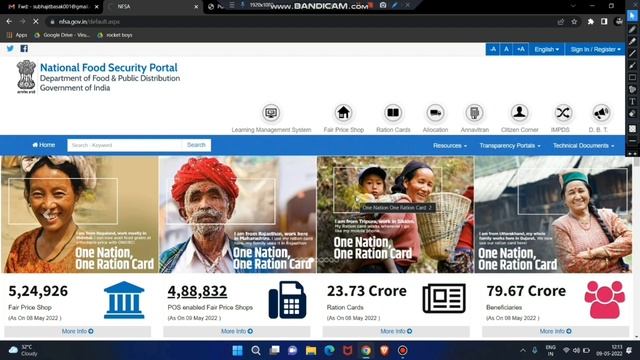The height and width of the screenshot is (360, 640).
Task: Click the Home link in blue navbar
Action: point(43,145)
